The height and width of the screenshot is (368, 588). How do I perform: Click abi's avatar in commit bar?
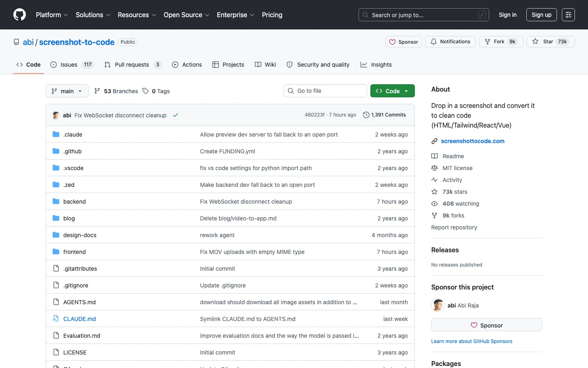(x=56, y=115)
